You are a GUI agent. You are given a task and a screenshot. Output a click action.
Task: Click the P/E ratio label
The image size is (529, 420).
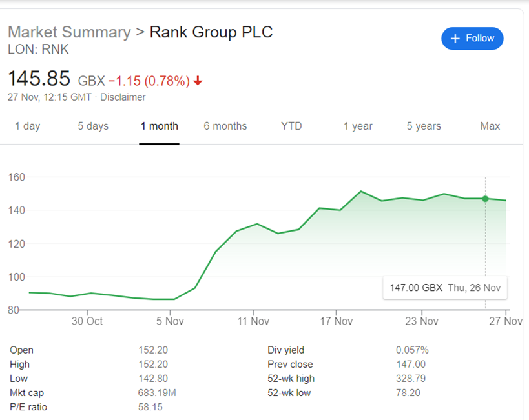tap(28, 407)
